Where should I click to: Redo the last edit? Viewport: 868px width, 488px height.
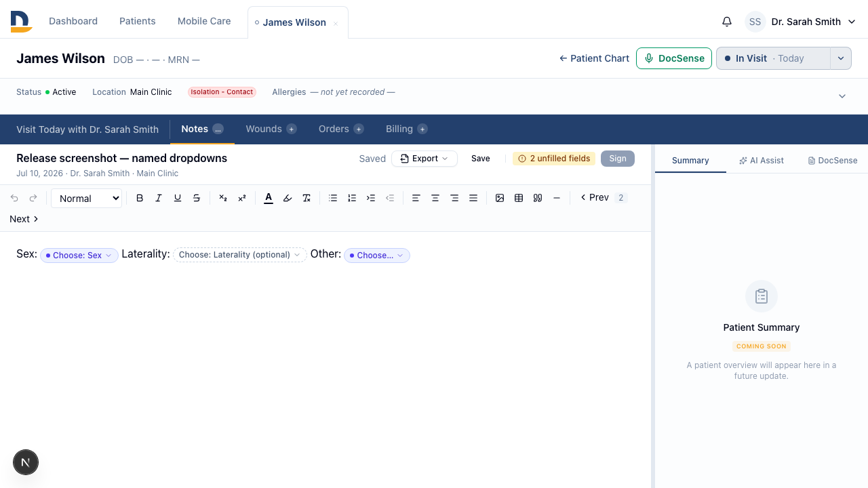point(33,198)
